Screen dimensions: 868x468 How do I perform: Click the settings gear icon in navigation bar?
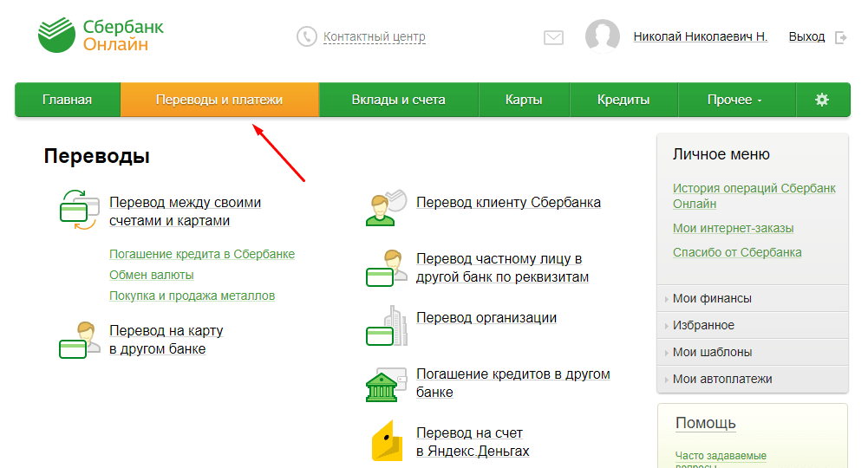(x=822, y=100)
